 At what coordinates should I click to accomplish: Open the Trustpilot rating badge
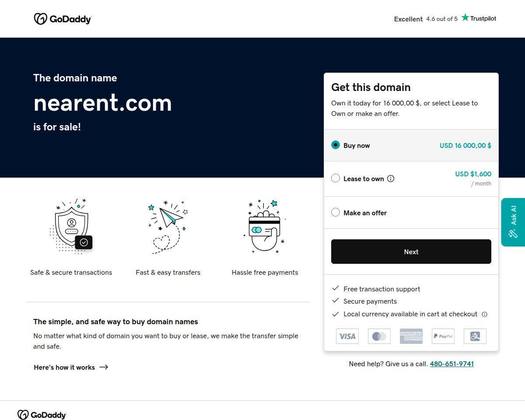click(445, 18)
